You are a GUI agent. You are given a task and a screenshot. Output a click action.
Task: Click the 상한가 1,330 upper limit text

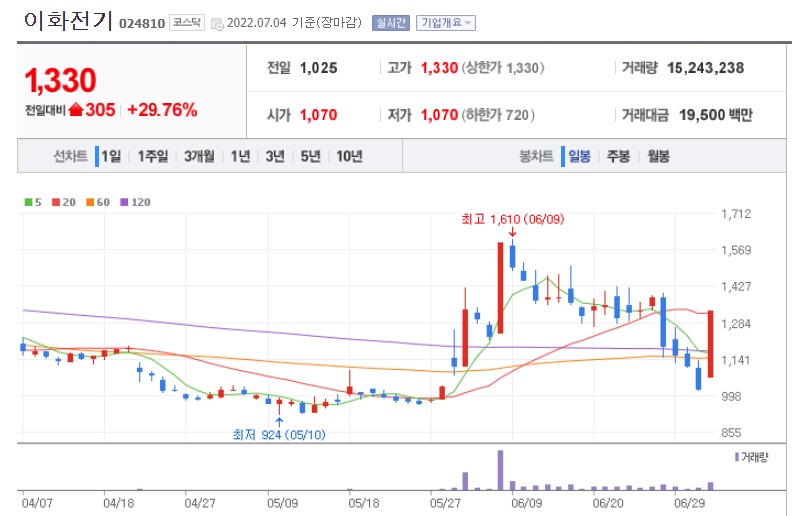(503, 68)
